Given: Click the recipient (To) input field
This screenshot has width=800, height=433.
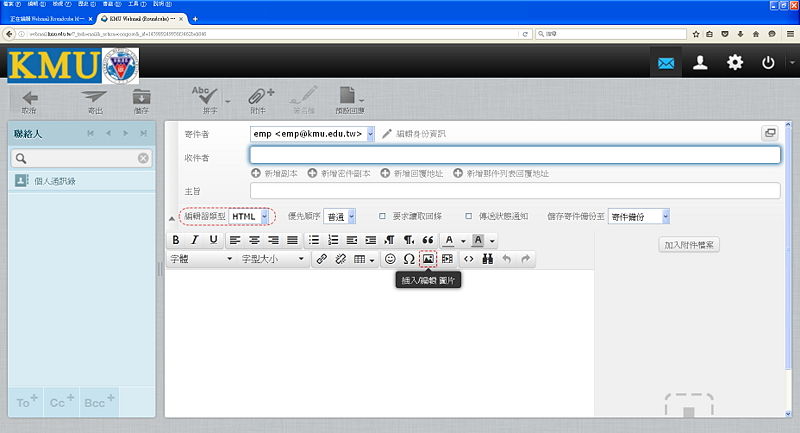Looking at the screenshot, I should pyautogui.click(x=515, y=155).
